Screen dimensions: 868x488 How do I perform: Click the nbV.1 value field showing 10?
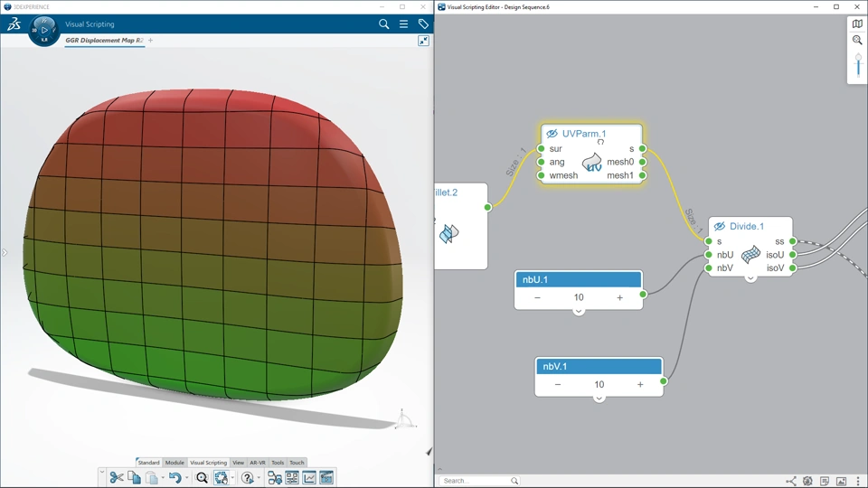click(599, 385)
